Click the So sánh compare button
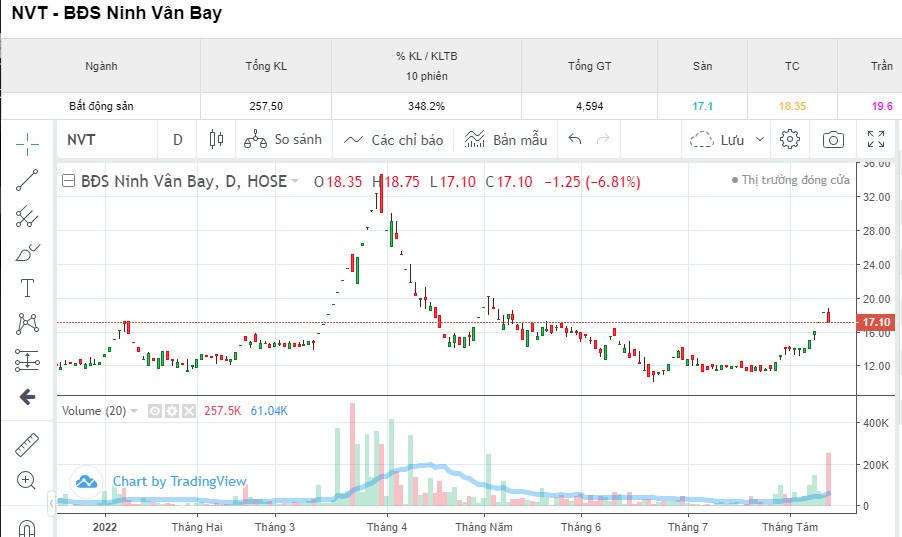902x537 pixels. pyautogui.click(x=283, y=140)
